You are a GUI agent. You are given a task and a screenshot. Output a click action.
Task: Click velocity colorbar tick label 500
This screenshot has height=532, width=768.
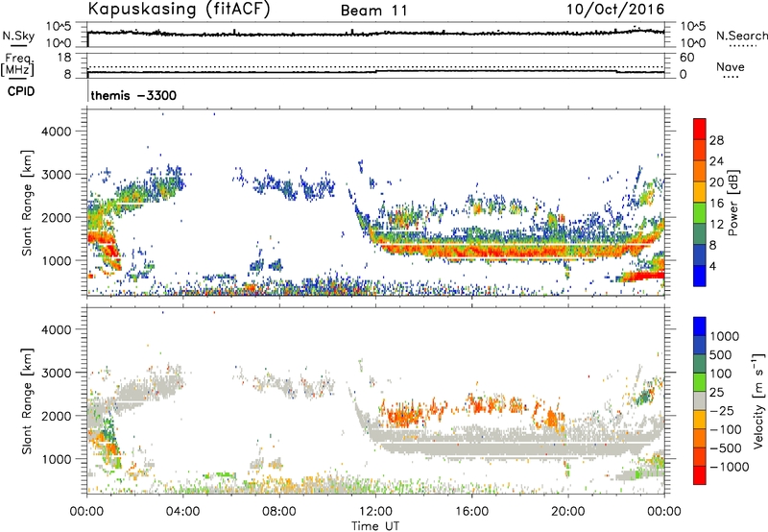(x=721, y=355)
